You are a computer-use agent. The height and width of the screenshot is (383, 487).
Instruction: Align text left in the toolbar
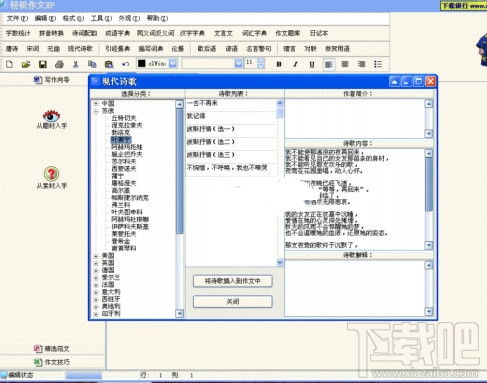tap(329, 64)
